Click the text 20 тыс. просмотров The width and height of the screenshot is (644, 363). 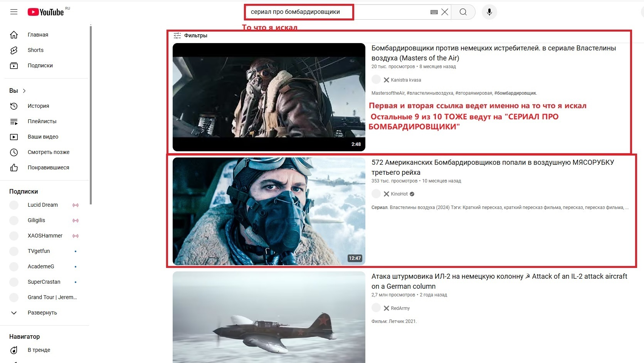pos(393,67)
